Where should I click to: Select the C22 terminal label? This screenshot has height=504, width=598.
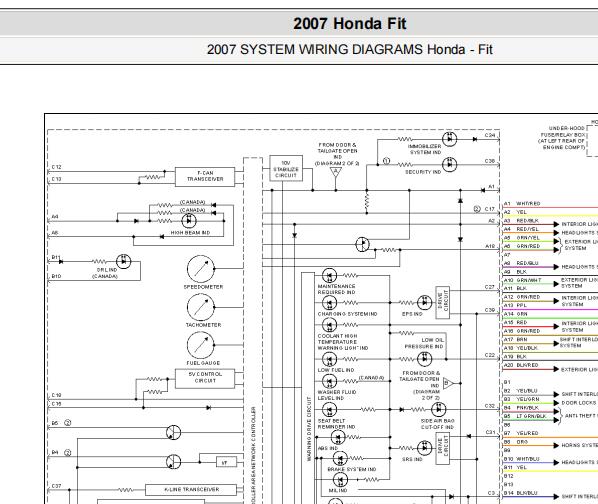tap(490, 355)
